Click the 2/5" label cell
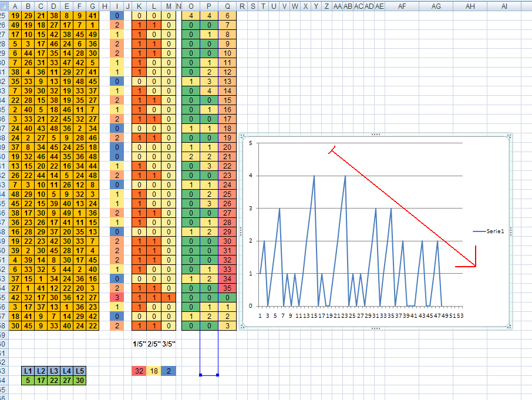Image resolution: width=532 pixels, height=400 pixels. [154, 344]
